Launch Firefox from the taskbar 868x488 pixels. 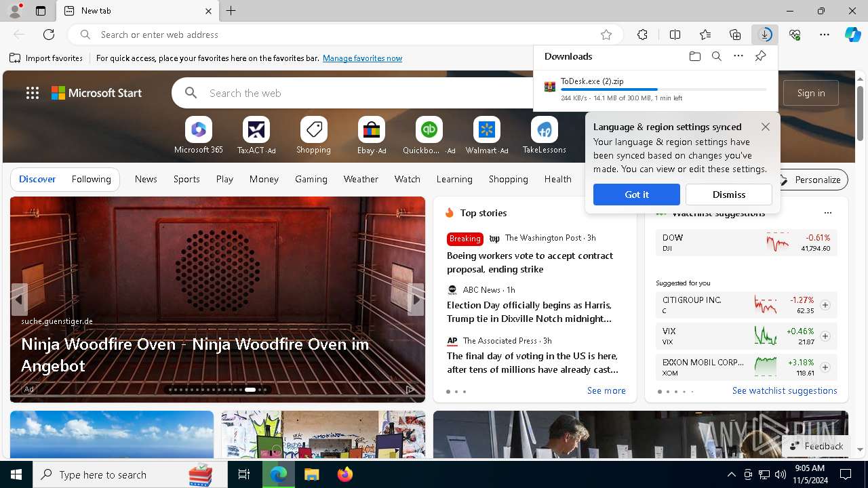345,474
